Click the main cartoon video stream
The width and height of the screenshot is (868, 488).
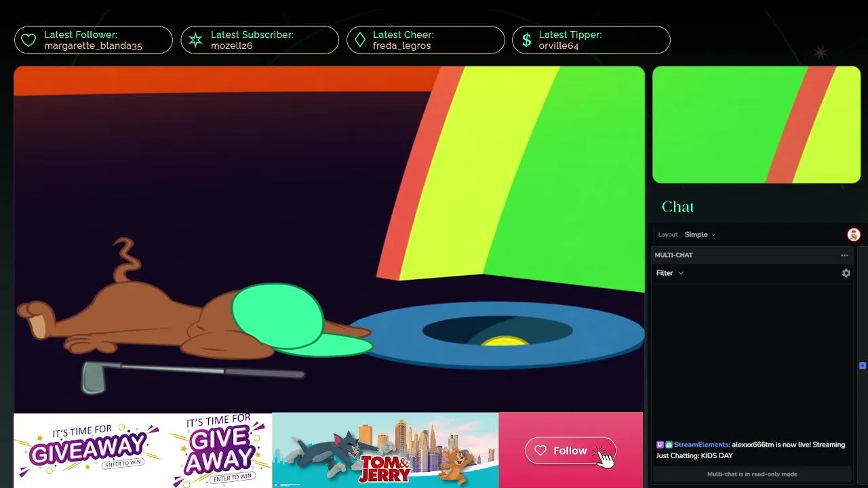(329, 239)
